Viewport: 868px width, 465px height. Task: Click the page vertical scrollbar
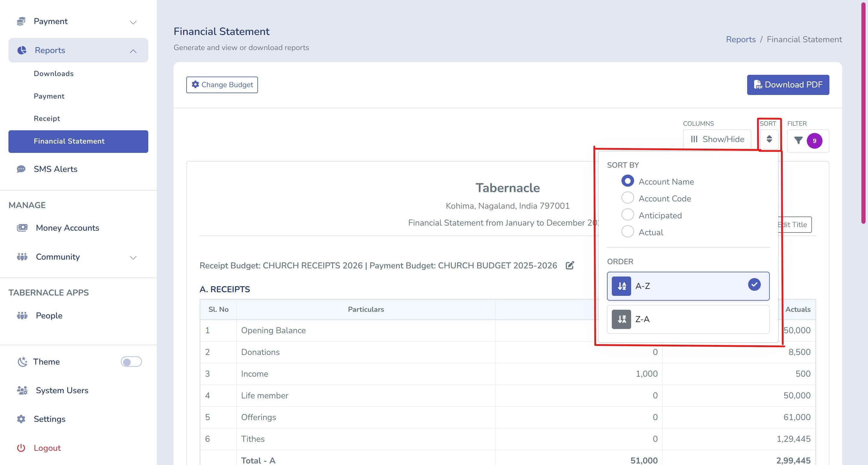[x=863, y=113]
